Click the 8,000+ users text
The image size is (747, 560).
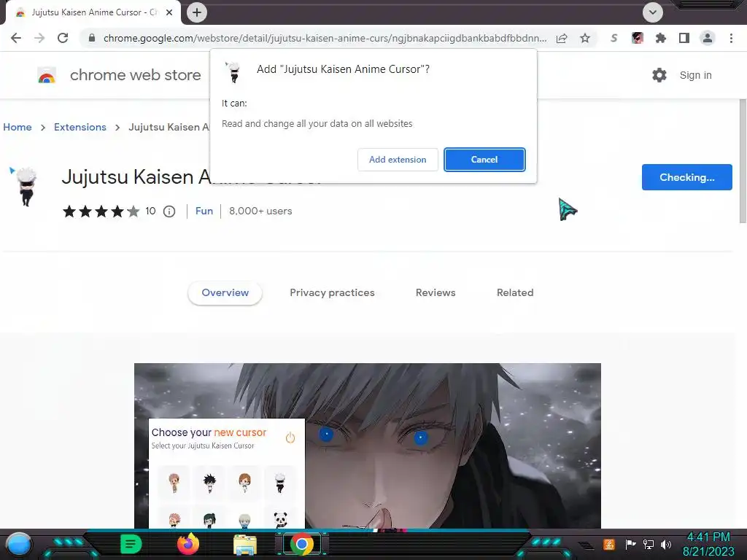pos(260,211)
